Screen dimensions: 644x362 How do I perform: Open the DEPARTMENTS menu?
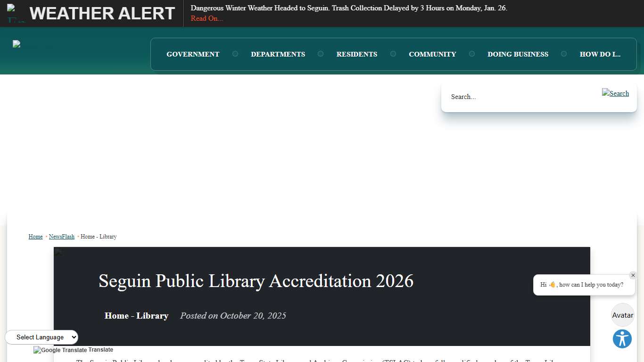(278, 54)
